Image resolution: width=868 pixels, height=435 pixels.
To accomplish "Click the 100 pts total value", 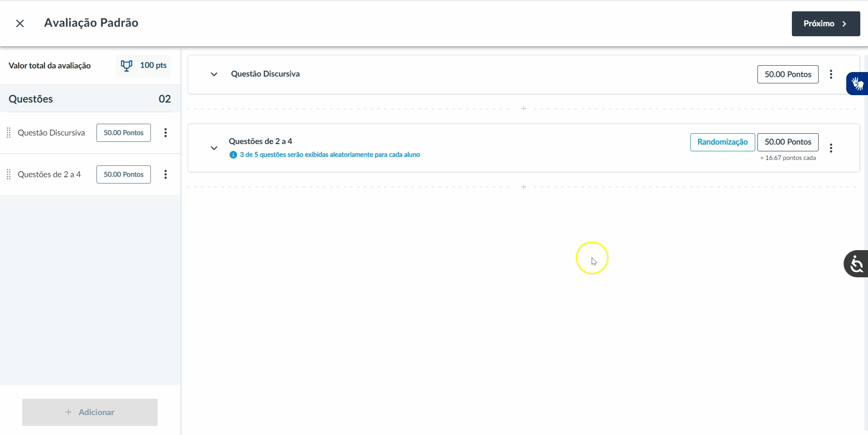I will click(153, 65).
